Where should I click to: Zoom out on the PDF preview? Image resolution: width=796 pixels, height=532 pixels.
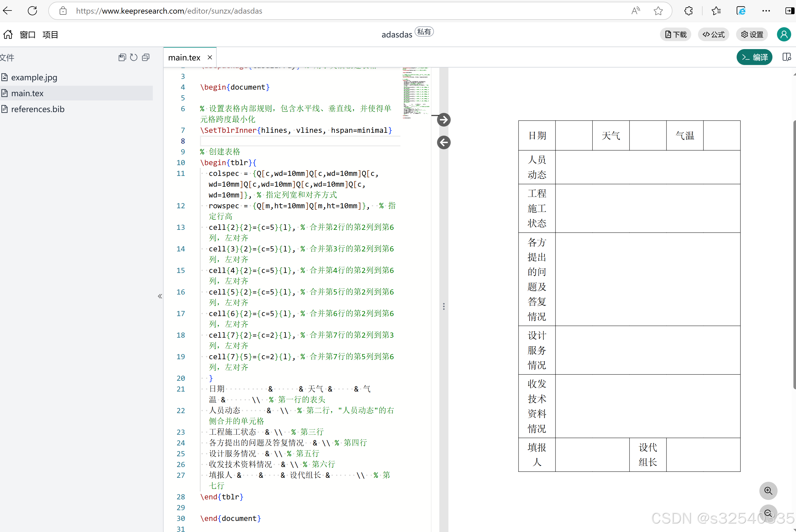(x=768, y=513)
